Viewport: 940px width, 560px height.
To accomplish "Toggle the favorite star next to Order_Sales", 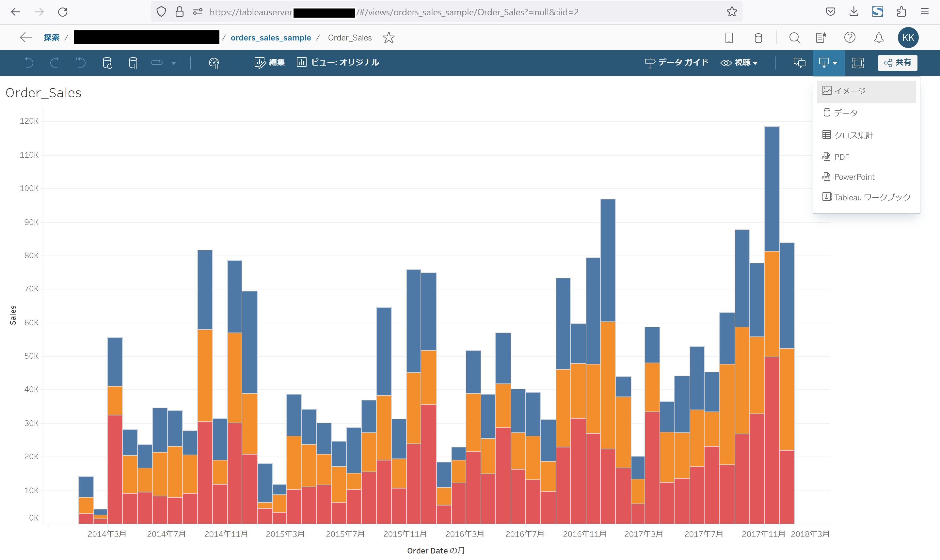I will (x=389, y=38).
